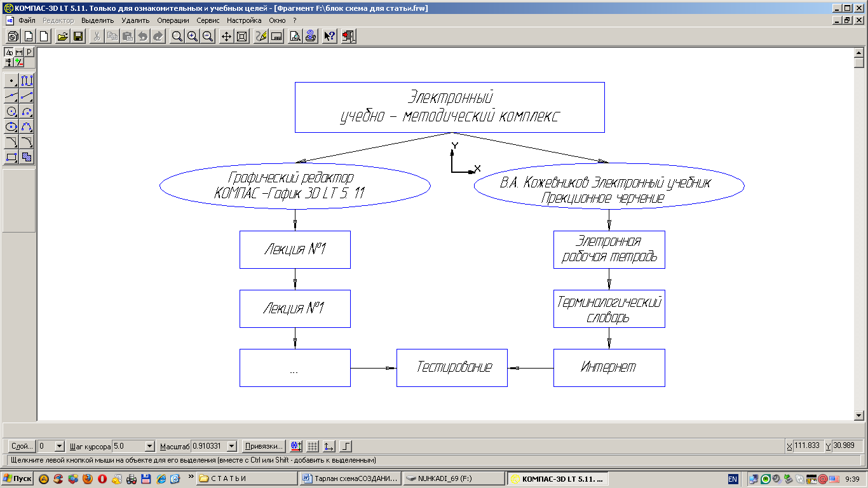
Task: Click the exit door icon
Action: coord(348,36)
